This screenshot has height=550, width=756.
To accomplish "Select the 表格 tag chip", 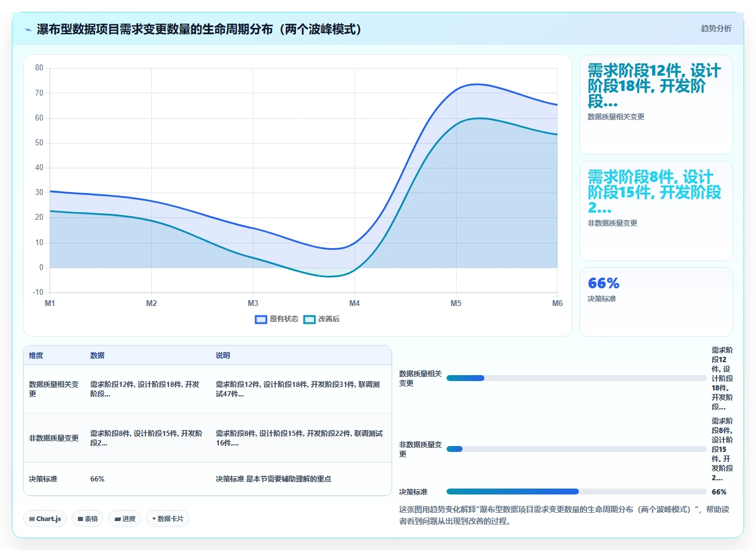I will coord(87,519).
